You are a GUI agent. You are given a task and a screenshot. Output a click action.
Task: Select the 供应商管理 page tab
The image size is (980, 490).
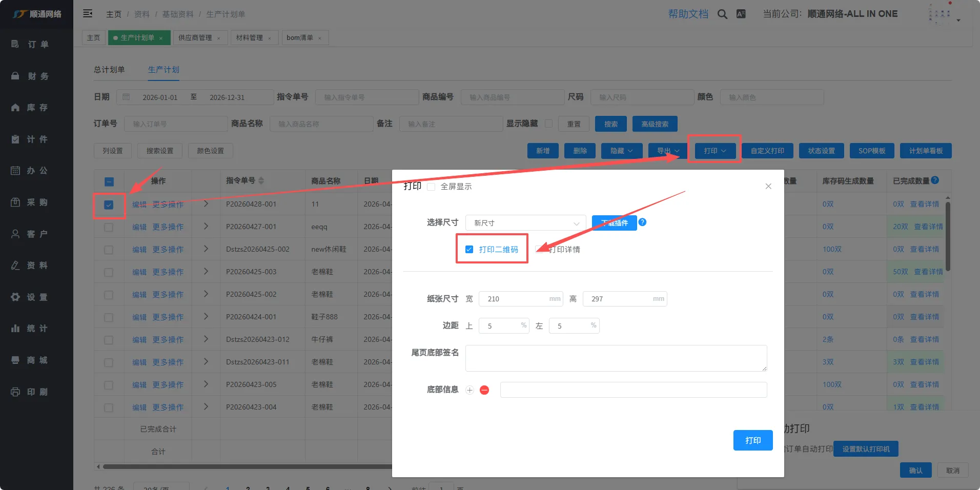(x=195, y=38)
